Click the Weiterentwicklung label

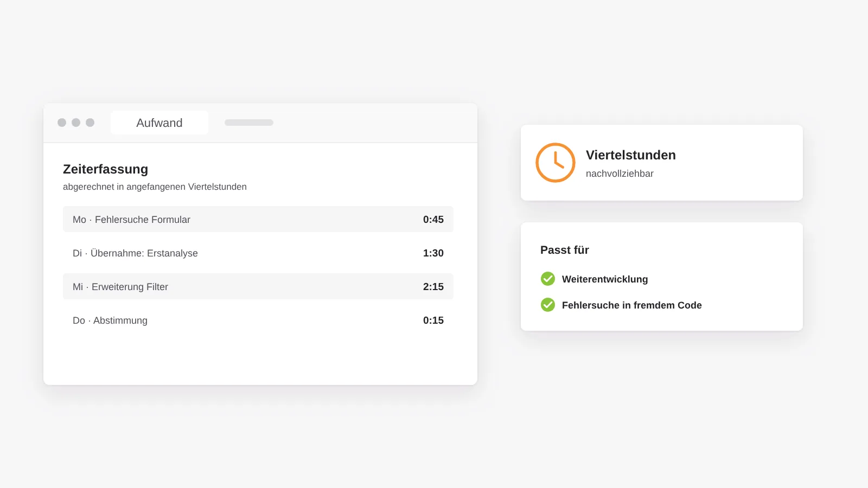point(605,279)
